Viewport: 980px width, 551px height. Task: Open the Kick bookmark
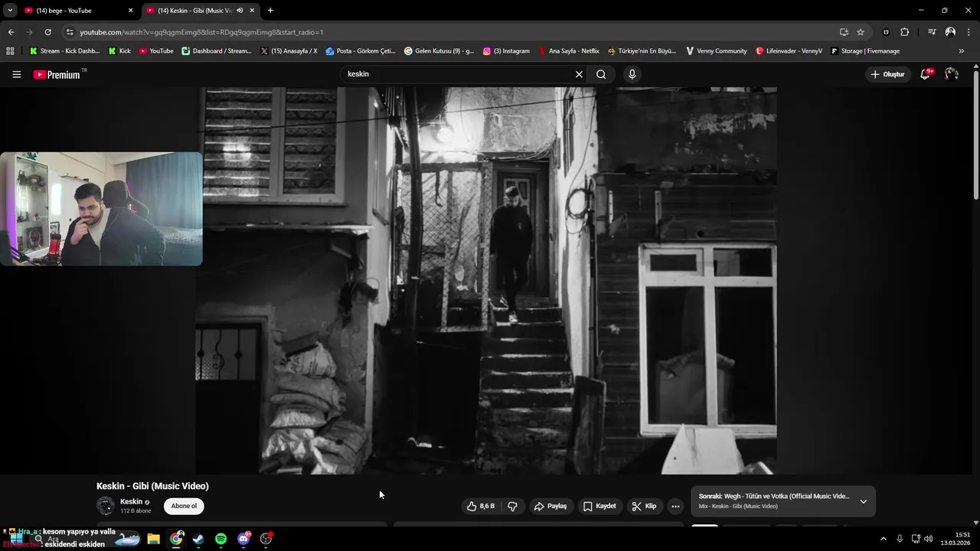click(x=119, y=51)
